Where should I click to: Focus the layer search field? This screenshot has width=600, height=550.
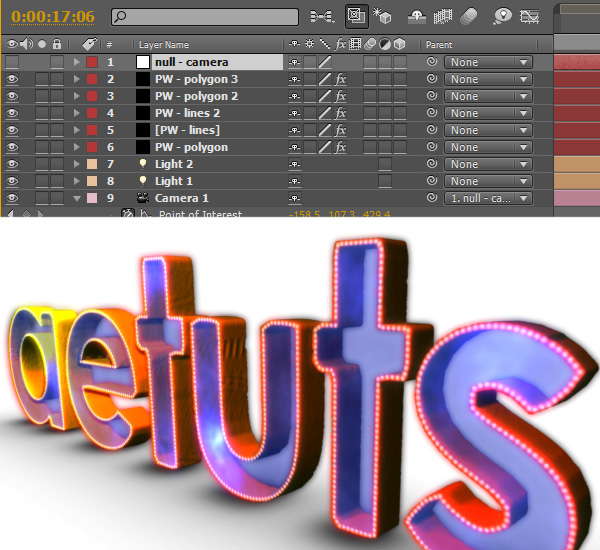(205, 17)
